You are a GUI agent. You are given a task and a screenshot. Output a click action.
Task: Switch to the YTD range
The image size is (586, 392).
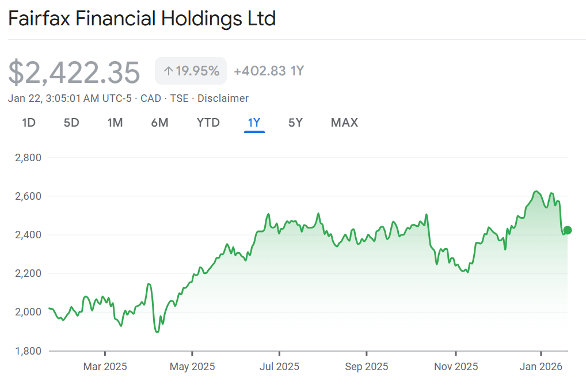tap(208, 123)
